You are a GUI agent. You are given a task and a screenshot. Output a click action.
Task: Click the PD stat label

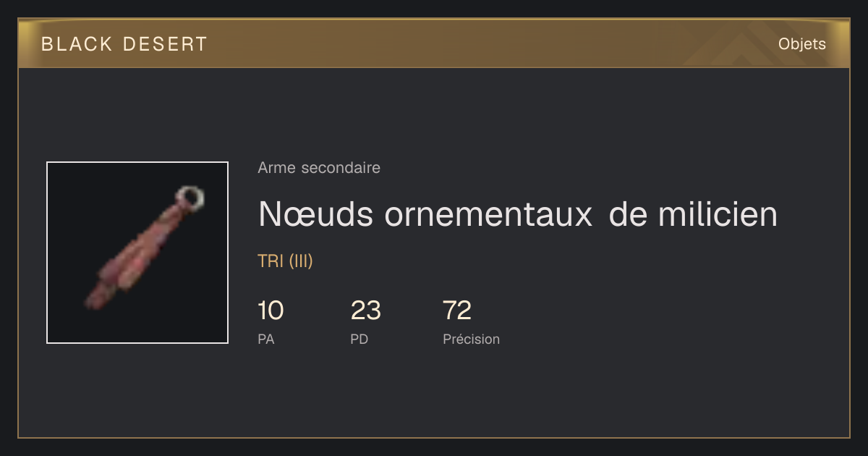pyautogui.click(x=359, y=339)
